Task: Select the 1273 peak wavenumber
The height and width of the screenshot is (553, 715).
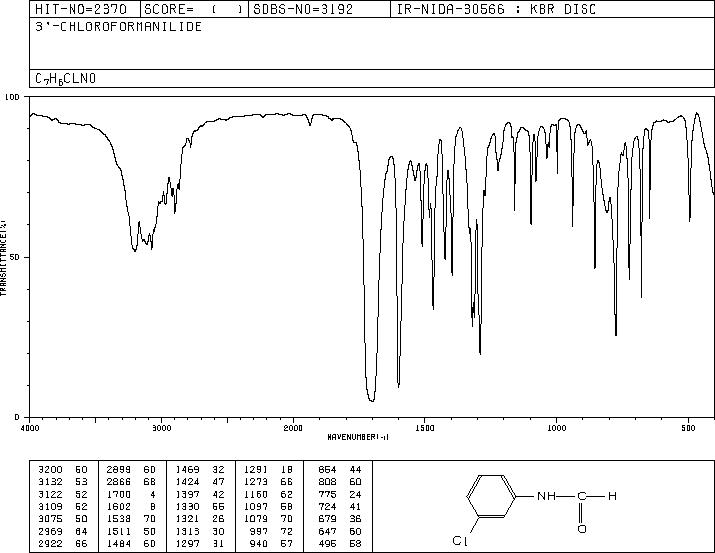Action: (256, 482)
